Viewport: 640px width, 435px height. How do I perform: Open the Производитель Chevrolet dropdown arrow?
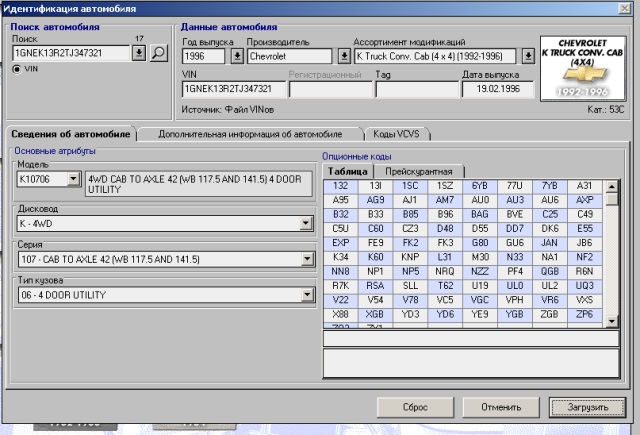click(344, 56)
